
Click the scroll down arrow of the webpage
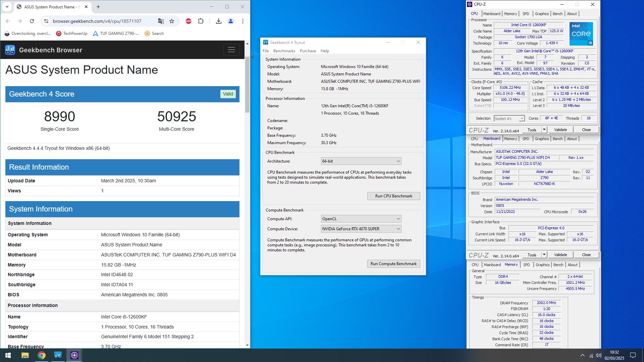[247, 345]
